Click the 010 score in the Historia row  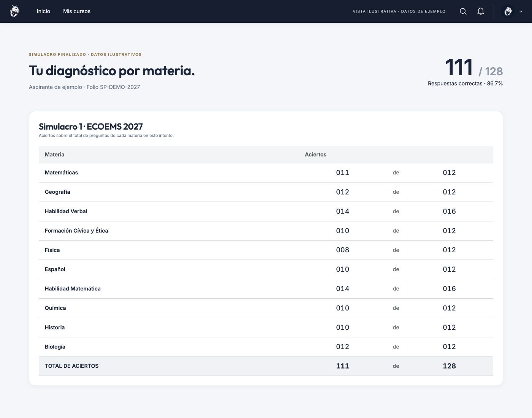pyautogui.click(x=342, y=328)
